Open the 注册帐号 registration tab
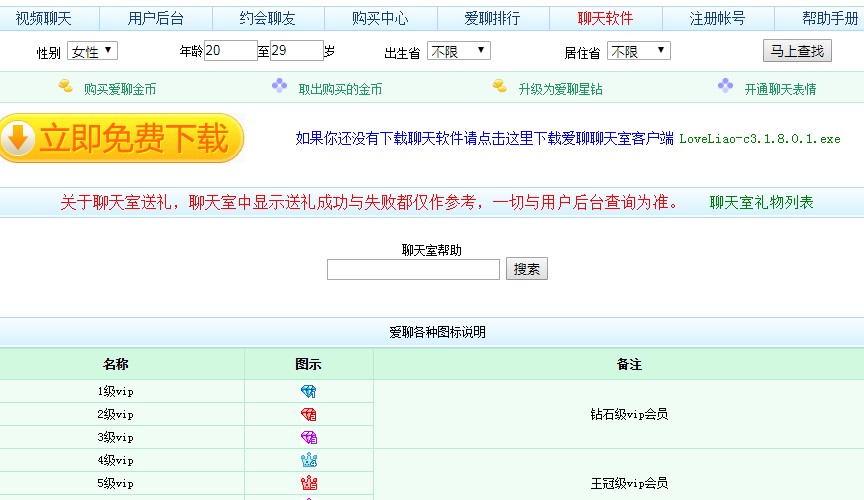 717,19
